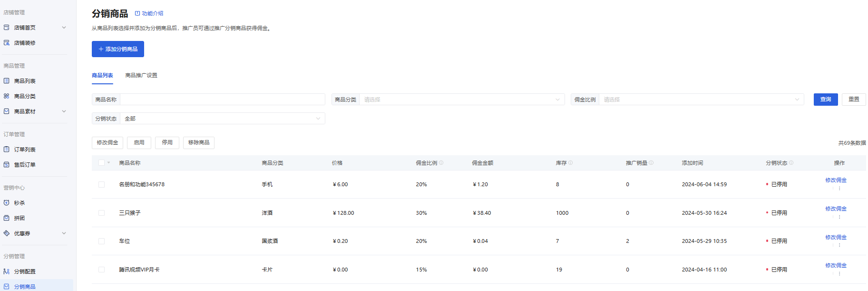Go to 分销配置 in sidebar
The height and width of the screenshot is (291, 868).
25,271
